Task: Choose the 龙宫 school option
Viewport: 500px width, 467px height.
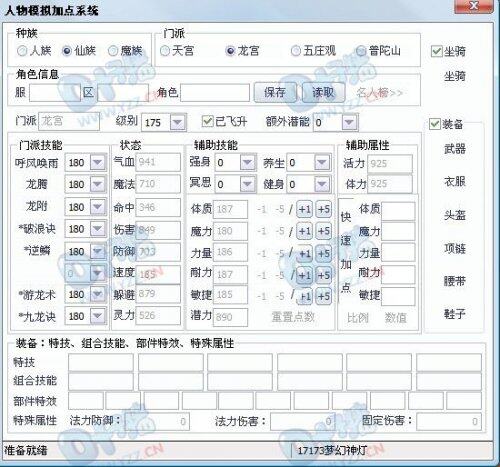Action: point(230,51)
